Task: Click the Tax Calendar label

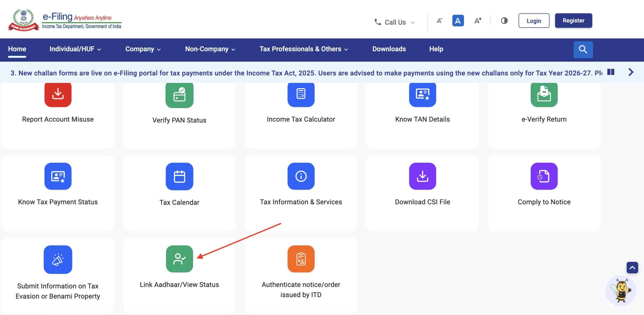Action: [x=179, y=203]
